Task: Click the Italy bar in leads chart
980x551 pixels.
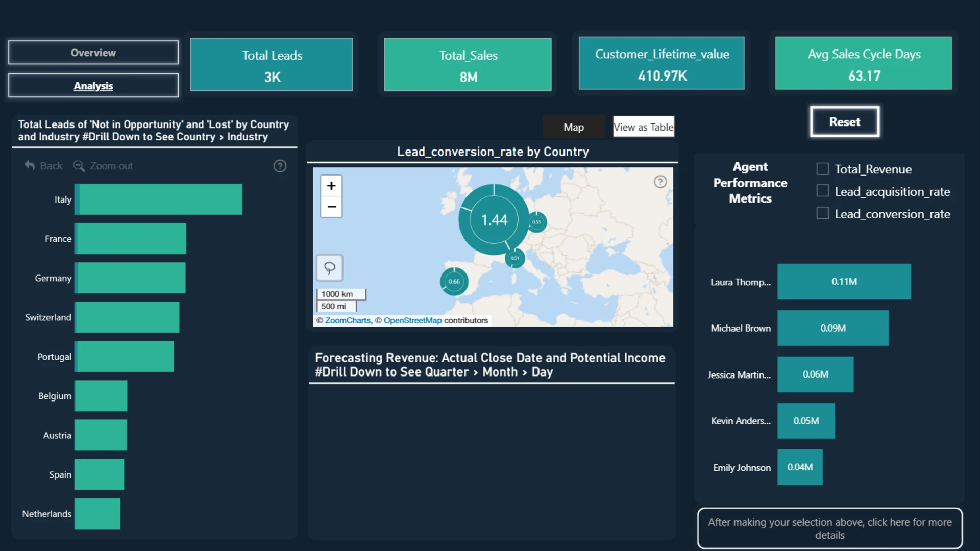Action: 159,199
